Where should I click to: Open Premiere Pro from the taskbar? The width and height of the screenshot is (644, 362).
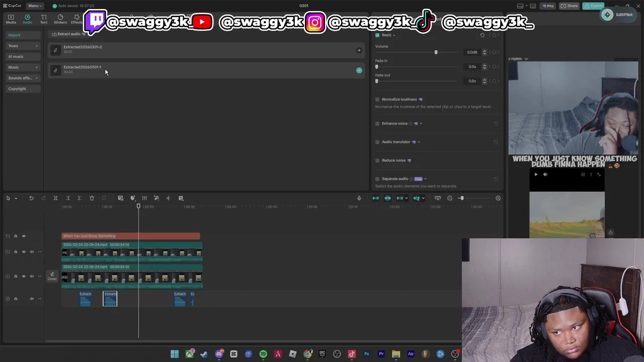tap(381, 354)
